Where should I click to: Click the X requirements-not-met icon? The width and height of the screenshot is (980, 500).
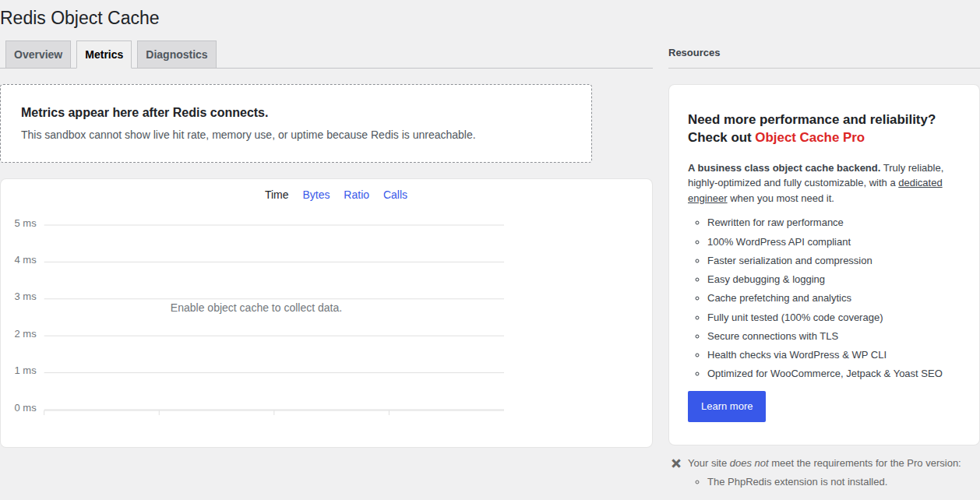click(x=676, y=463)
